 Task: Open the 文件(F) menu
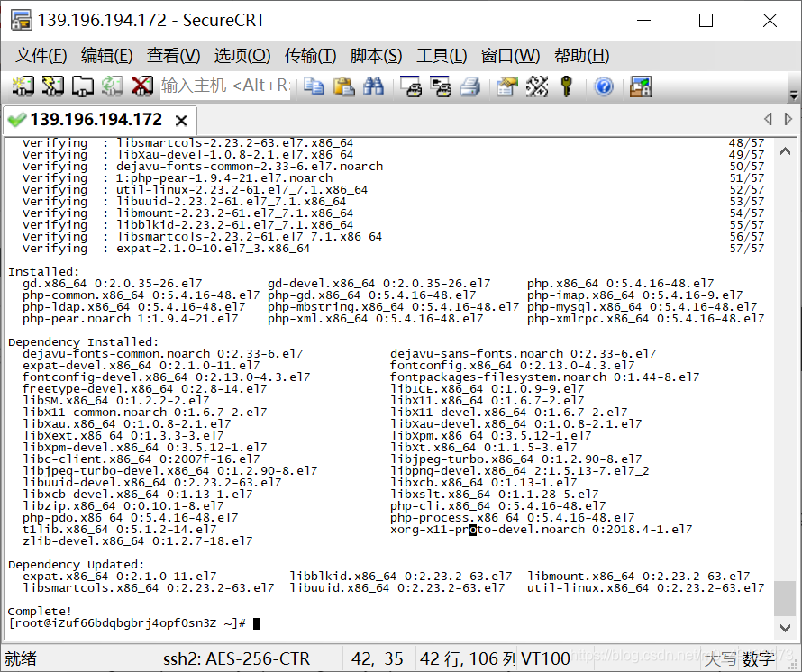(41, 55)
